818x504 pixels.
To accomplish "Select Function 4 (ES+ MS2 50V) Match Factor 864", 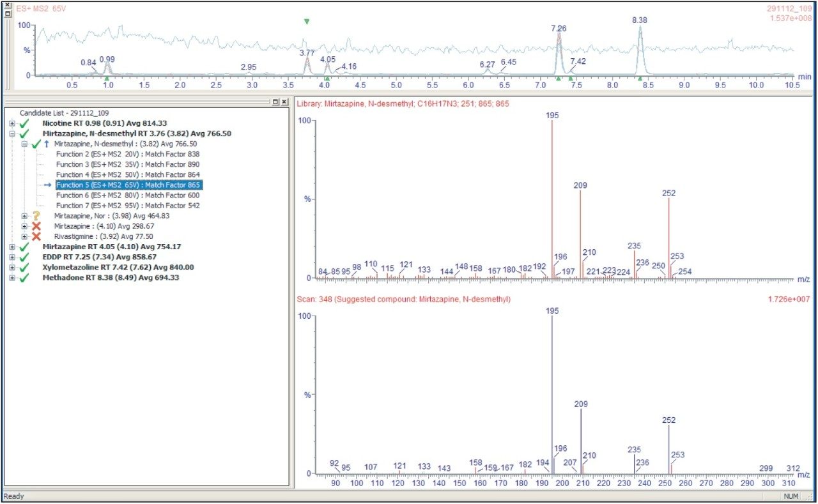I will click(x=128, y=175).
